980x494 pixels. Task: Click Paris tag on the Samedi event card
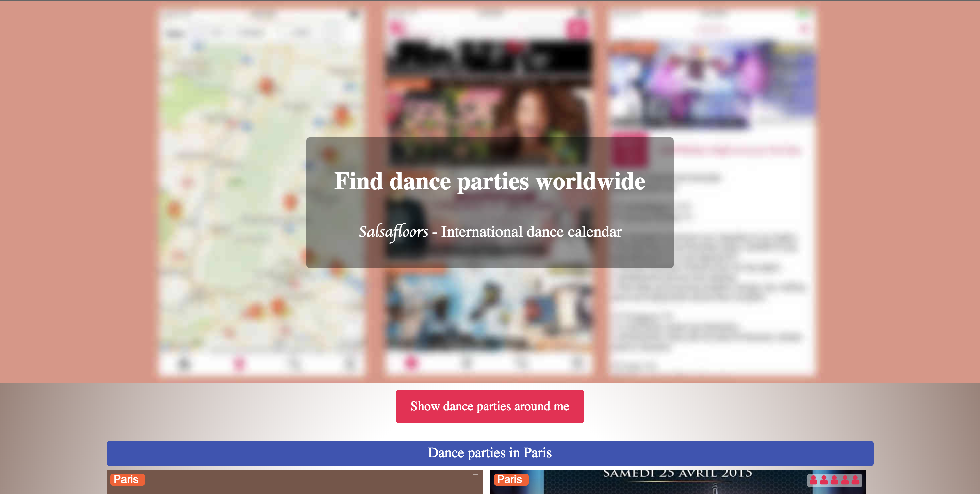pyautogui.click(x=510, y=479)
